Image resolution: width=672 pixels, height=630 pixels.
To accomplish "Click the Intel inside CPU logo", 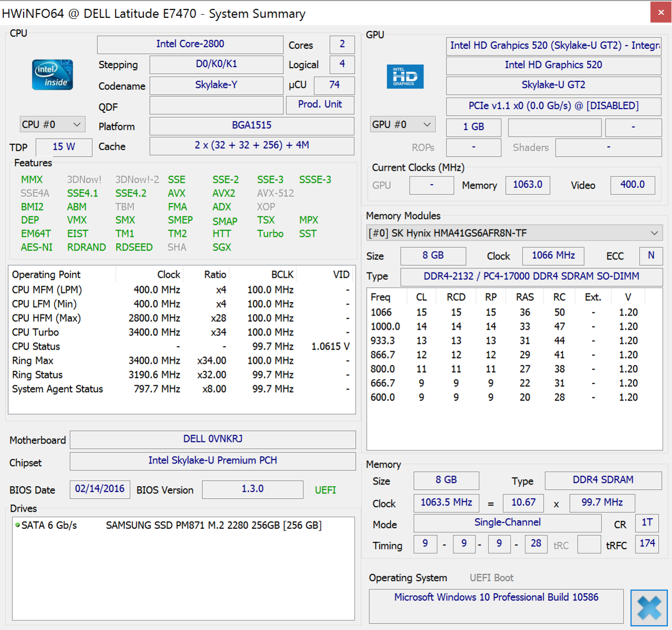I will 53,75.
